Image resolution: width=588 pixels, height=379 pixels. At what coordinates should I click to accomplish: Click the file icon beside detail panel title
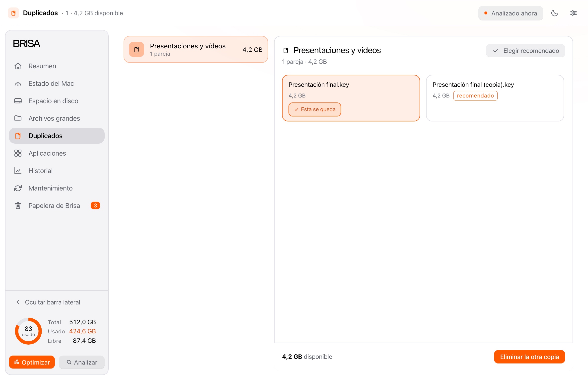pos(286,50)
